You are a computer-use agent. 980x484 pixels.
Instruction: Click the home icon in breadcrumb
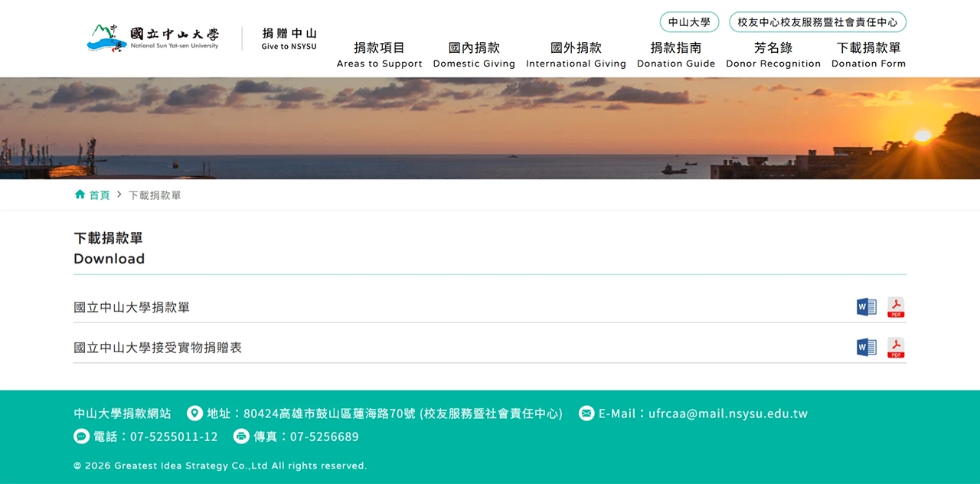pos(80,195)
